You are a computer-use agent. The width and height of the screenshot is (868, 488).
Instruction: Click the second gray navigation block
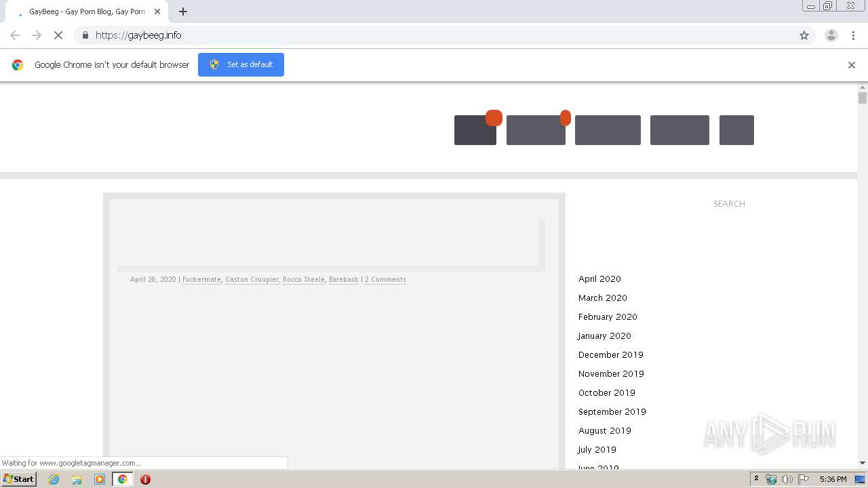[x=536, y=129]
